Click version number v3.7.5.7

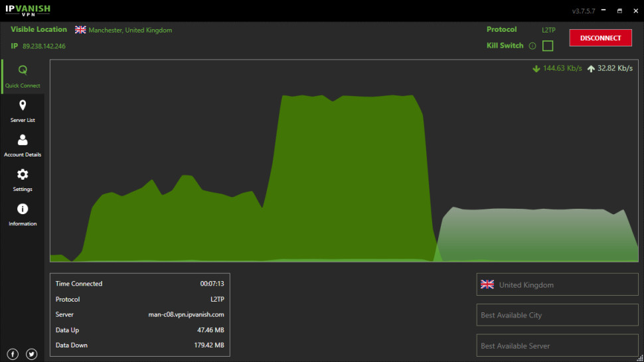pos(583,11)
